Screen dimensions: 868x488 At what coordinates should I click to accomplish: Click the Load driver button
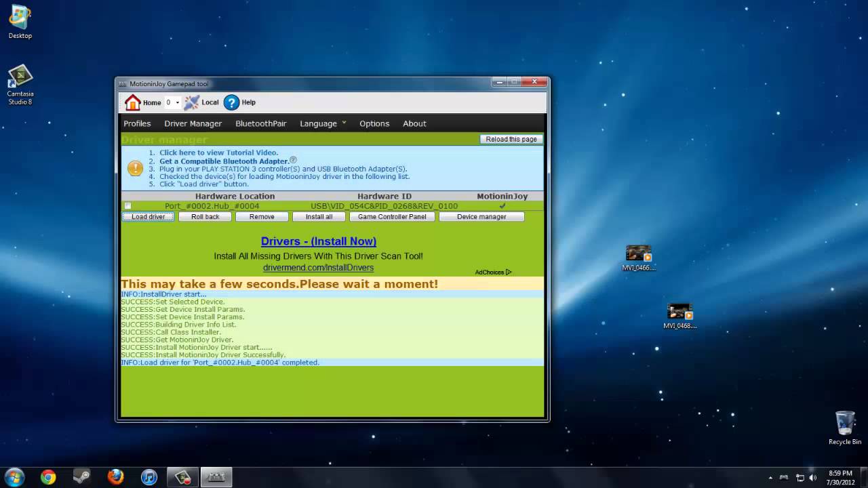(149, 217)
